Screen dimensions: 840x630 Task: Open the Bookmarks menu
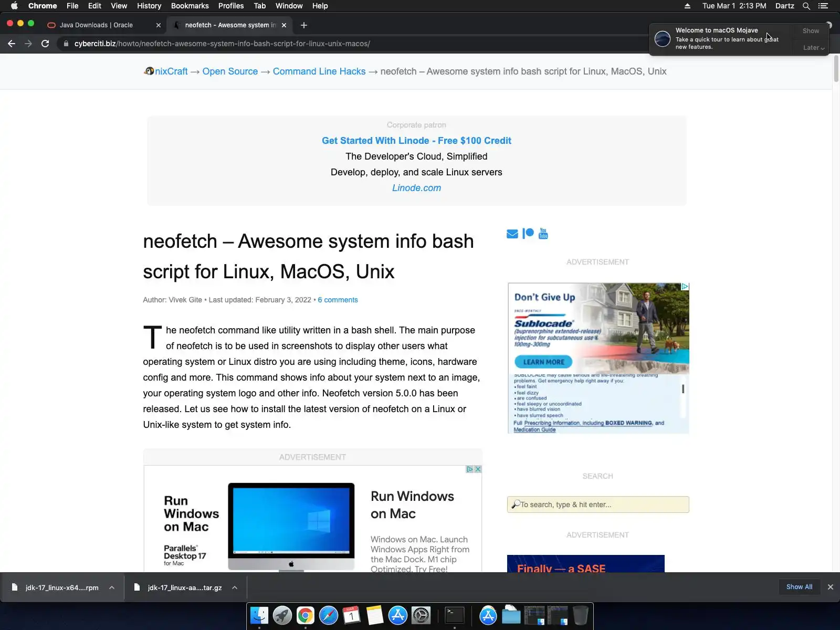tap(190, 6)
